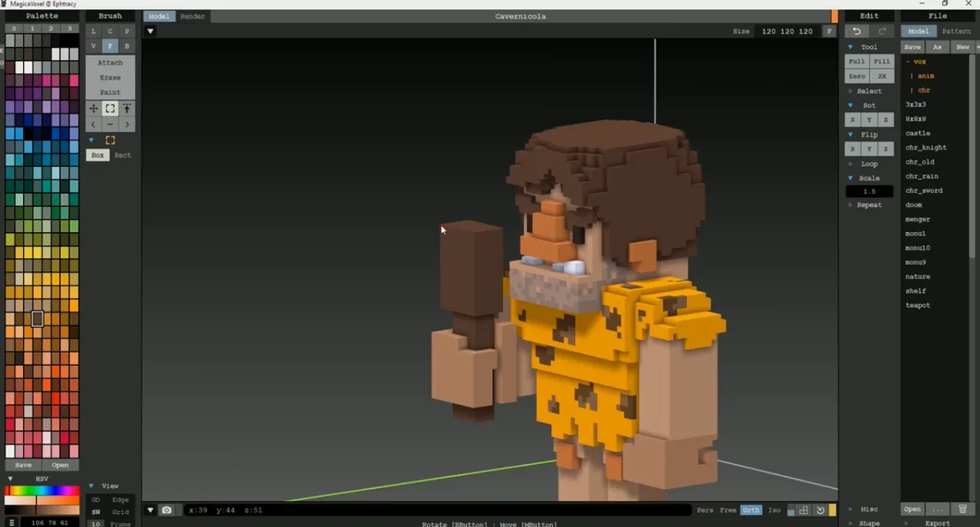Toggle Grid display option
980x527 pixels.
point(120,512)
